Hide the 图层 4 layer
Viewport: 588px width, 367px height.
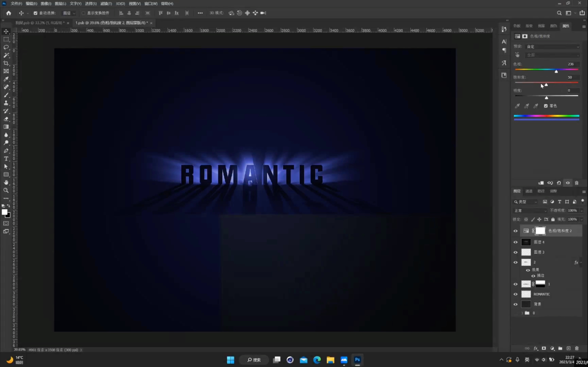click(x=515, y=242)
